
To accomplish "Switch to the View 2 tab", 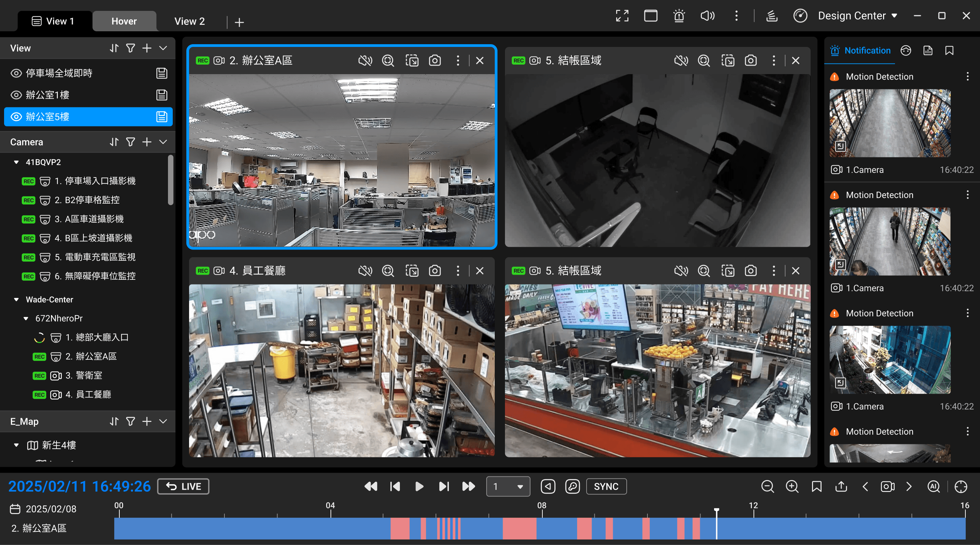I will coord(189,21).
